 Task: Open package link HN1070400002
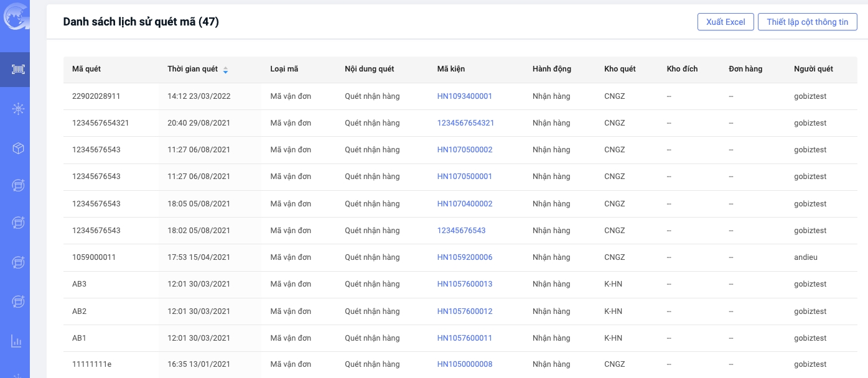point(464,204)
